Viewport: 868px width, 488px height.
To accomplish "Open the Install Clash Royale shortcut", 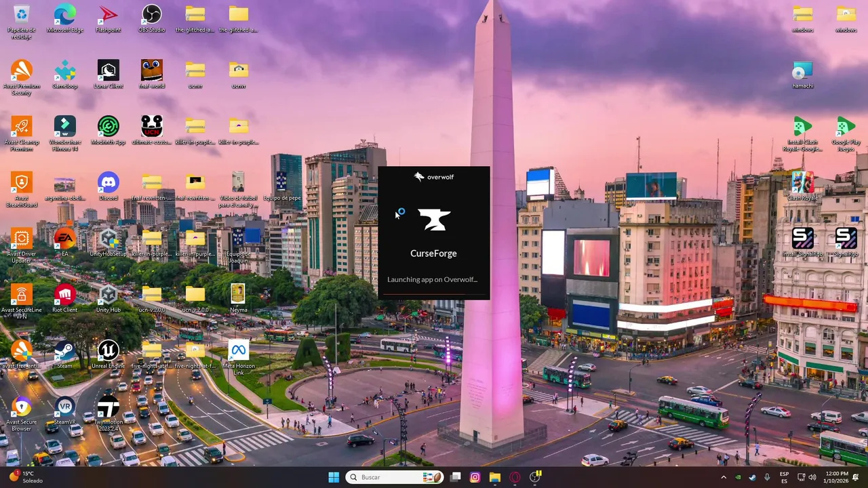I will click(x=802, y=134).
